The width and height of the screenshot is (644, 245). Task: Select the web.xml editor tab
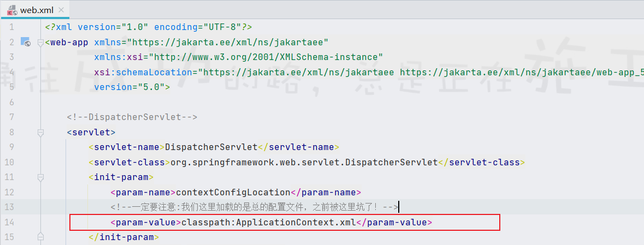click(x=35, y=10)
